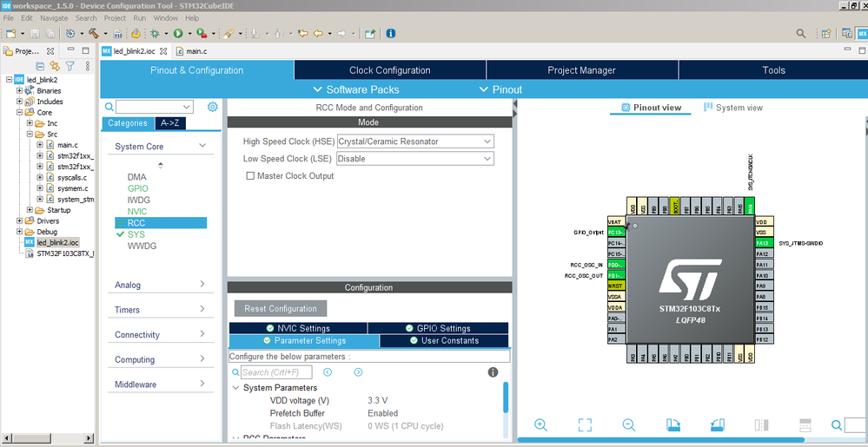Run the project with green play icon
This screenshot has width=868, height=447.
click(x=178, y=34)
